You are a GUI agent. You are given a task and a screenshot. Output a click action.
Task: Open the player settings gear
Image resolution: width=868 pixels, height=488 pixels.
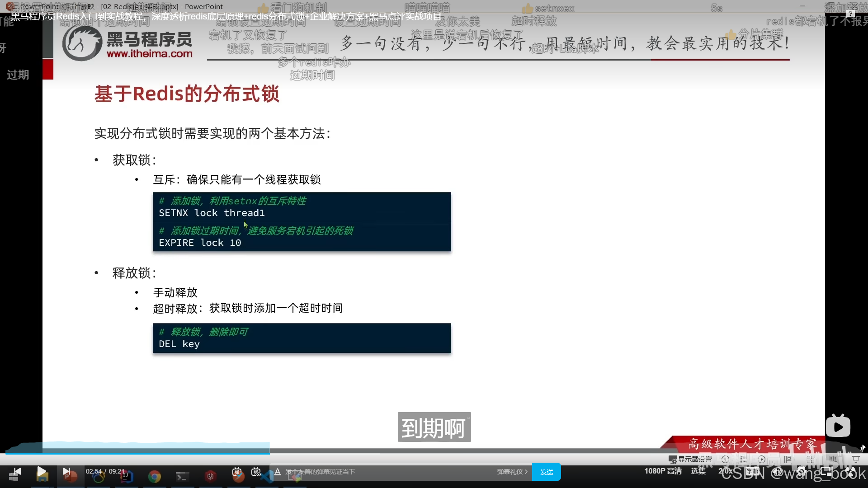[x=801, y=472]
